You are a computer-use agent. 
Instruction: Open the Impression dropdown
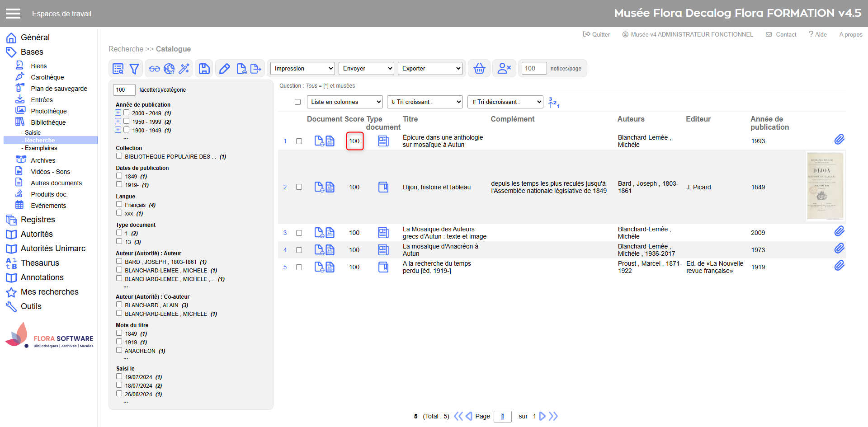[302, 69]
